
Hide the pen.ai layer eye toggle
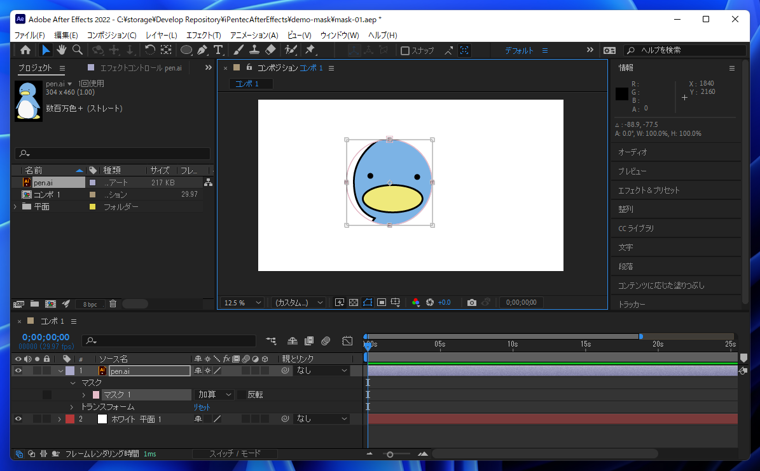tap(18, 371)
